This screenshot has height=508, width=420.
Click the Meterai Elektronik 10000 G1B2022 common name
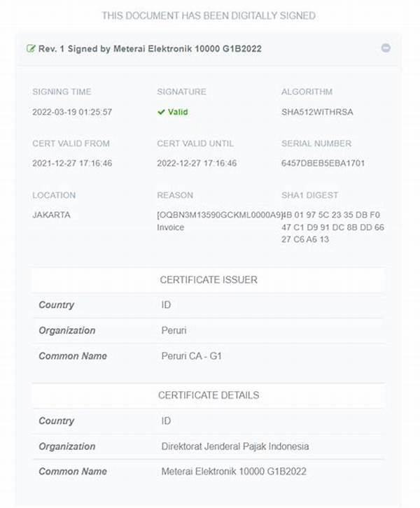(x=233, y=472)
